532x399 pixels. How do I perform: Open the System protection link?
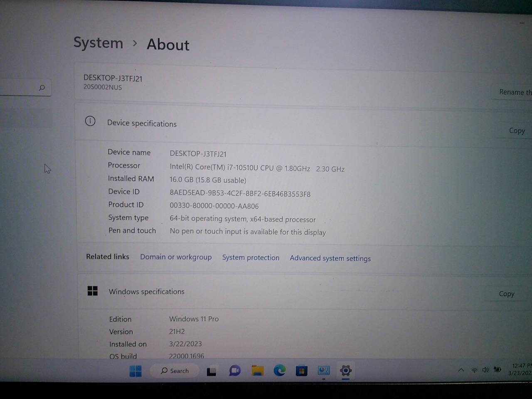[251, 258]
